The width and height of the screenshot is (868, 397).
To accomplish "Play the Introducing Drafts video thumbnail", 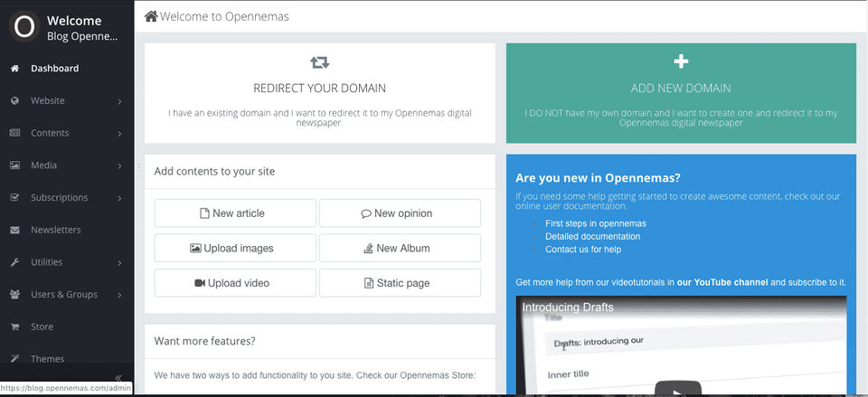I will (677, 391).
